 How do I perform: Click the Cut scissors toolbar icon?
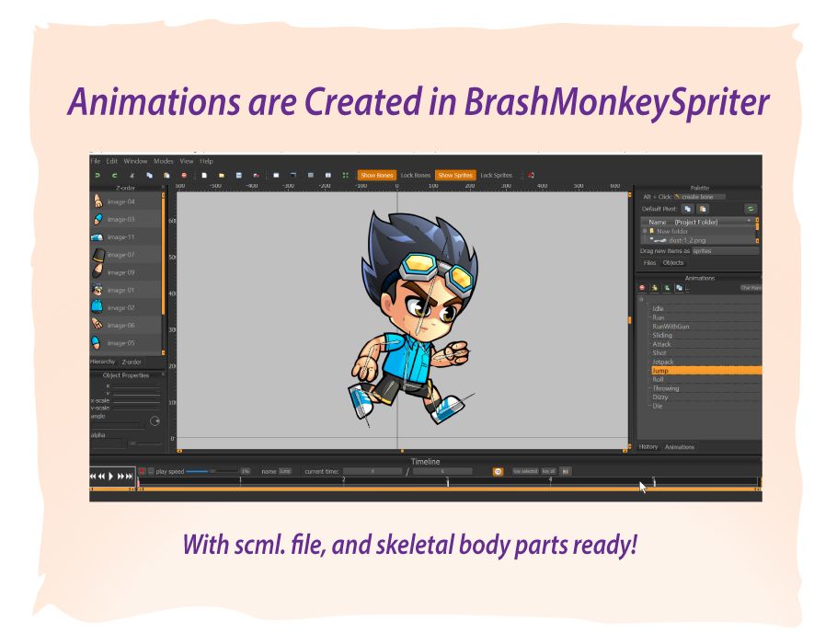132,175
